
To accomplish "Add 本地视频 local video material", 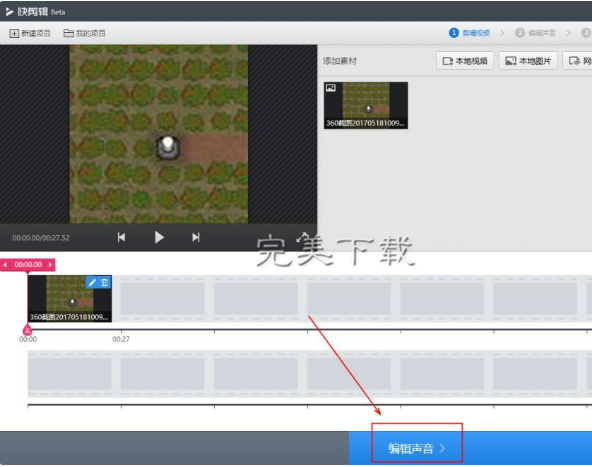I will 465,61.
